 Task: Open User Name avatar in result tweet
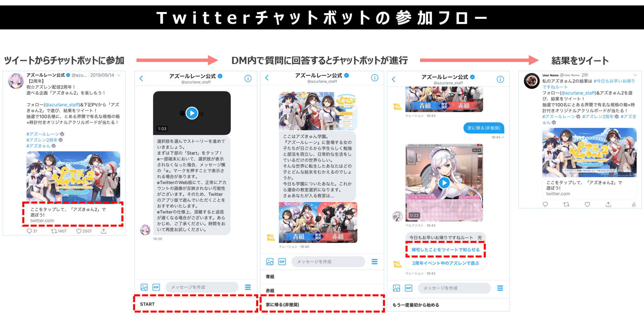pyautogui.click(x=532, y=81)
